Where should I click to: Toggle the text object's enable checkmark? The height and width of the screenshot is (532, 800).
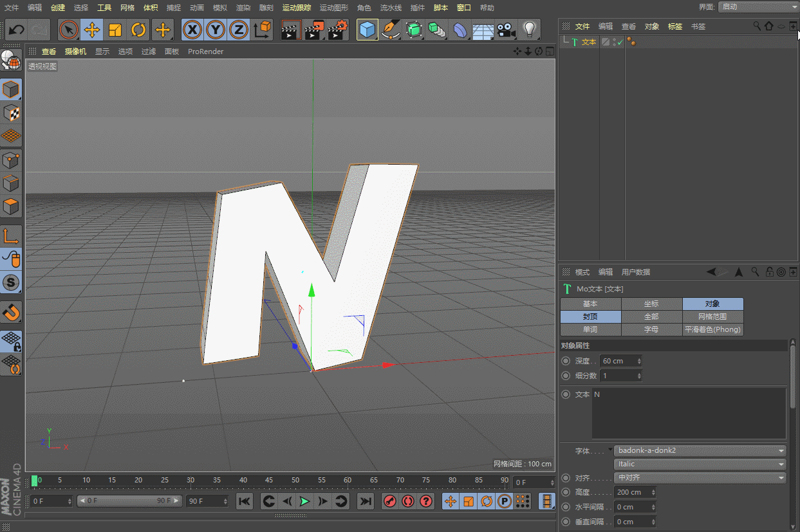pyautogui.click(x=620, y=42)
